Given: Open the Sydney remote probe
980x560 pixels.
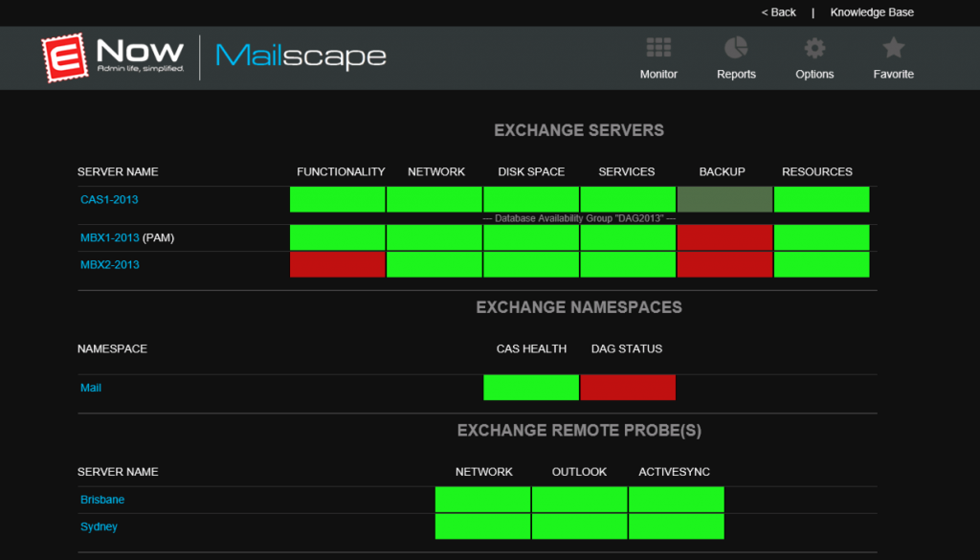Looking at the screenshot, I should pos(100,526).
